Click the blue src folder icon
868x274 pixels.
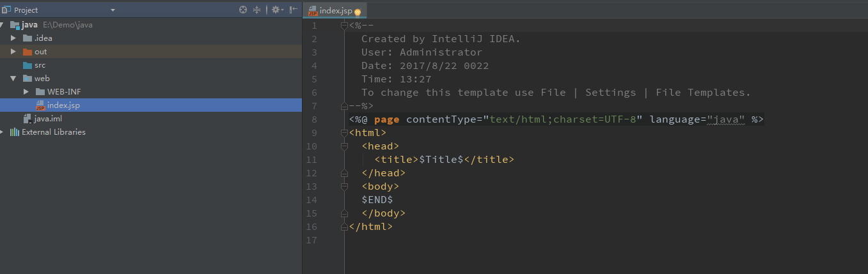click(28, 65)
